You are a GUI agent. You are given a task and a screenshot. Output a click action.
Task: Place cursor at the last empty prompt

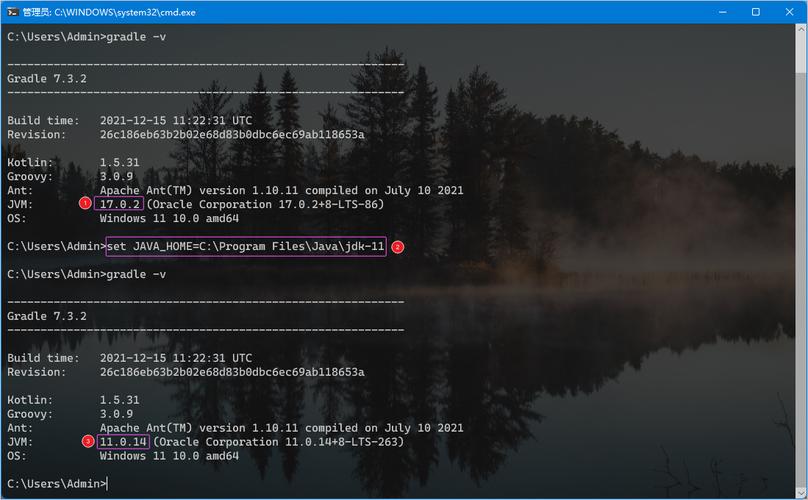pos(107,484)
